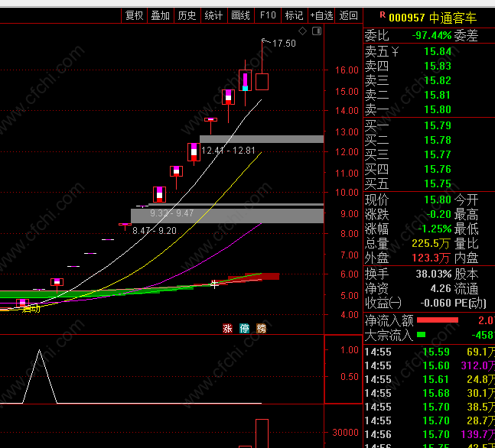Click the white crosshair marker on chart
The height and width of the screenshot is (448, 495).
coord(214,284)
